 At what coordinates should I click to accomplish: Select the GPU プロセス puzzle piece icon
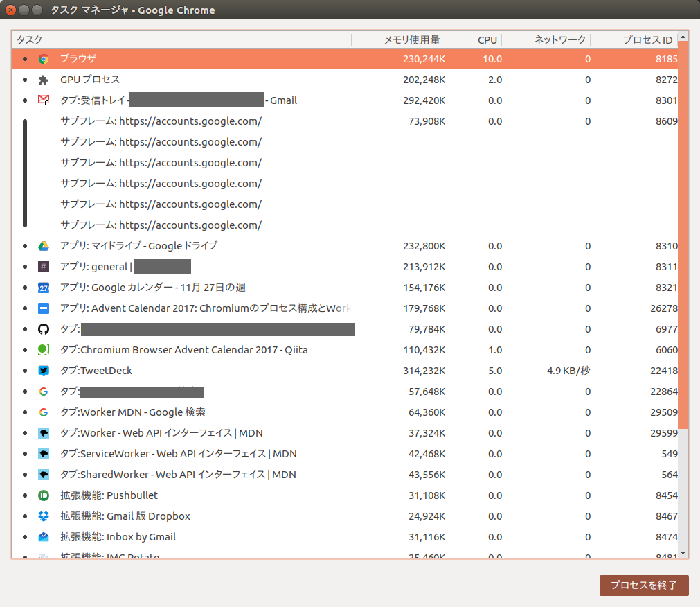pyautogui.click(x=43, y=80)
